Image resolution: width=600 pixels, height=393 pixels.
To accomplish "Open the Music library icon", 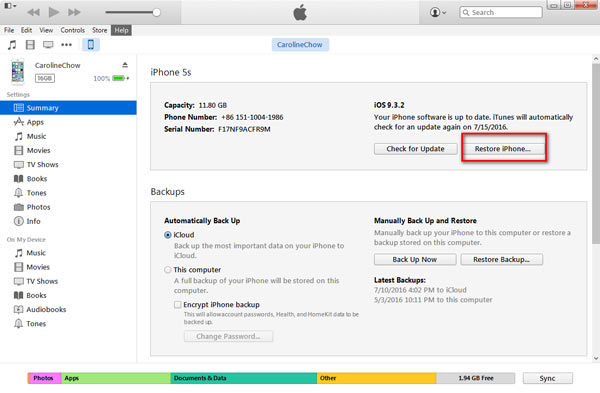I will pos(12,45).
